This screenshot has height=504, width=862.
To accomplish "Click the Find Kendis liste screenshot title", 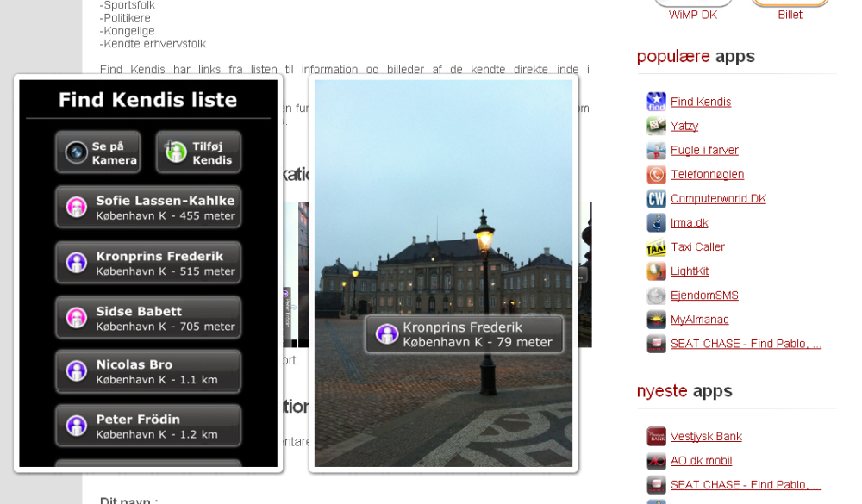I will click(148, 99).
